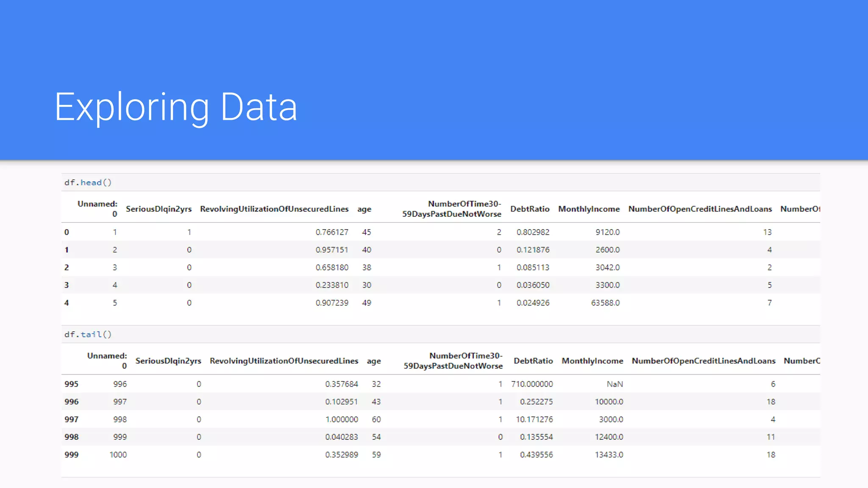This screenshot has width=868, height=488.
Task: Click the value 0.907239
Action: pyautogui.click(x=332, y=303)
